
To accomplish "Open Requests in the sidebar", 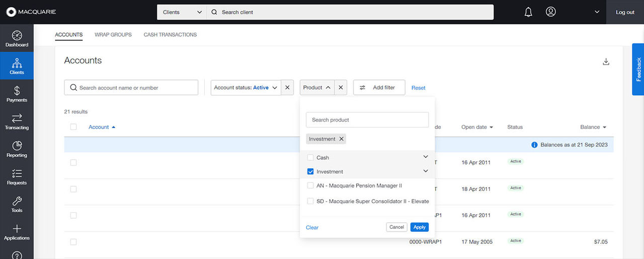I will 17,177.
